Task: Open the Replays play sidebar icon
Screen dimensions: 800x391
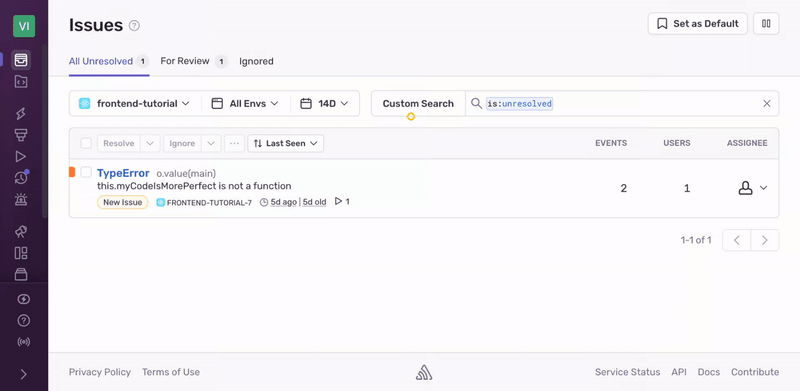Action: tap(21, 157)
